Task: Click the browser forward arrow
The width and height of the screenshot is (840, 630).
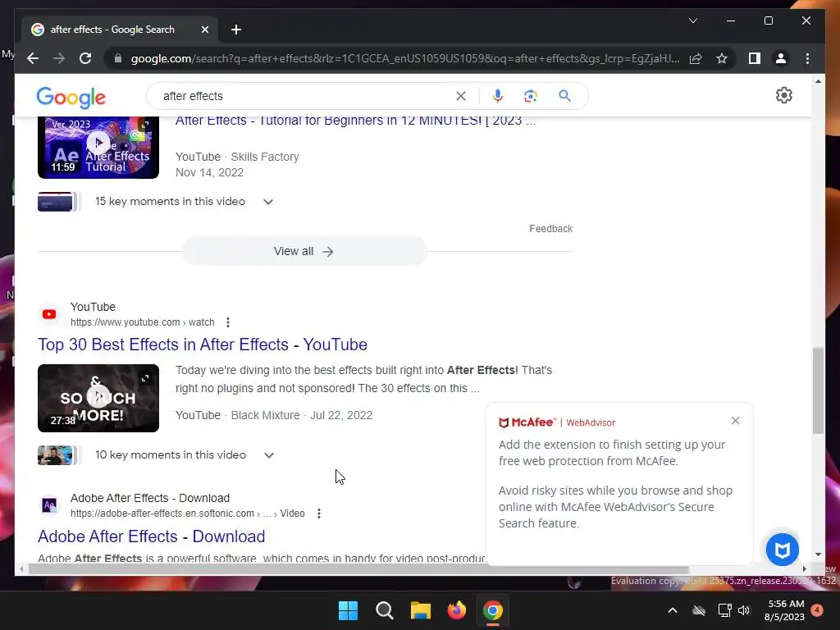Action: (59, 58)
